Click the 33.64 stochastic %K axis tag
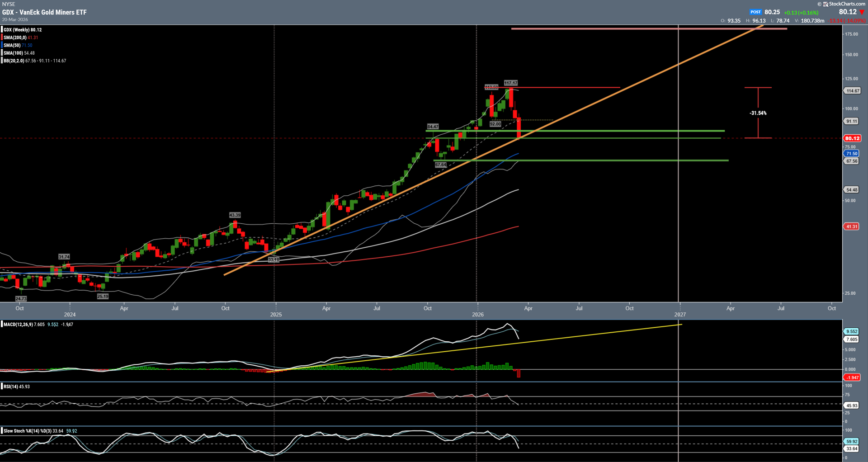Viewport: 868px width, 462px height. (852, 449)
